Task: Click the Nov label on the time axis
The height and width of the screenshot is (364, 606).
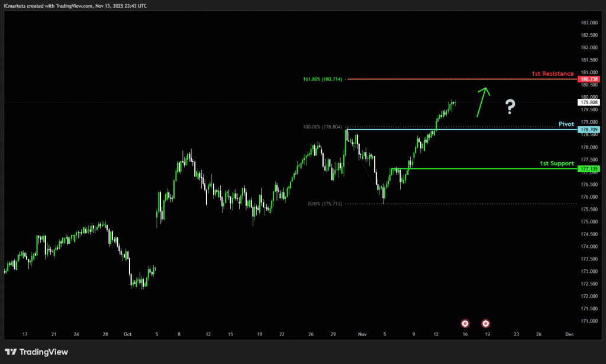Action: 362,334
